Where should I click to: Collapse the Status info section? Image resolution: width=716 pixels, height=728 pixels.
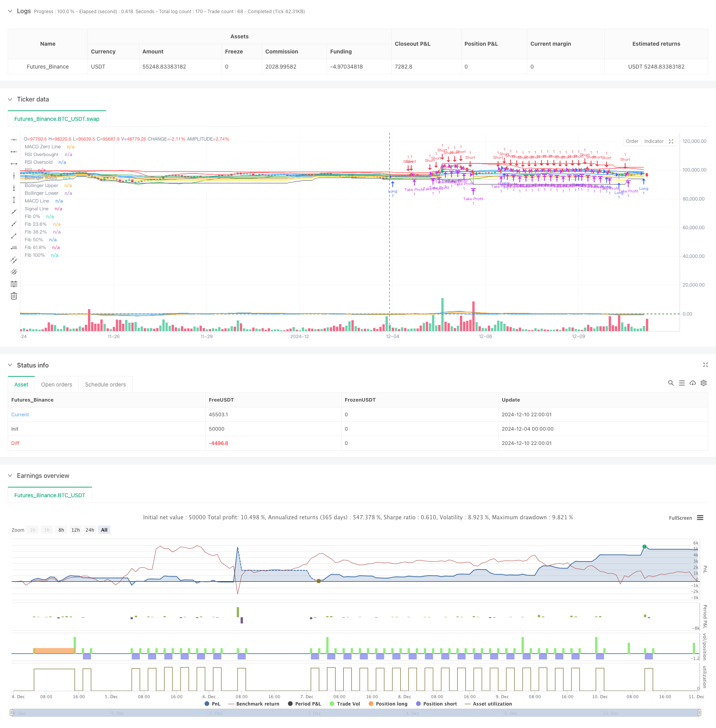click(x=10, y=365)
